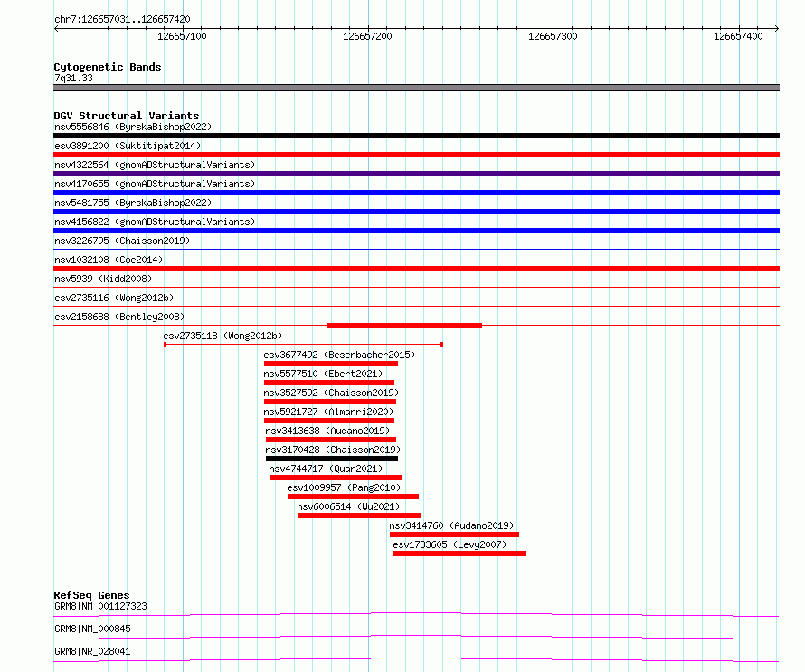Click the thick red segment on esv2158688 track
This screenshot has width=805, height=672.
pyautogui.click(x=404, y=326)
